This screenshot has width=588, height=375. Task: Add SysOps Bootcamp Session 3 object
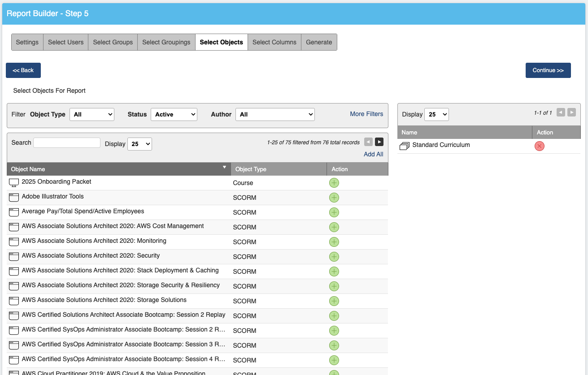(334, 345)
